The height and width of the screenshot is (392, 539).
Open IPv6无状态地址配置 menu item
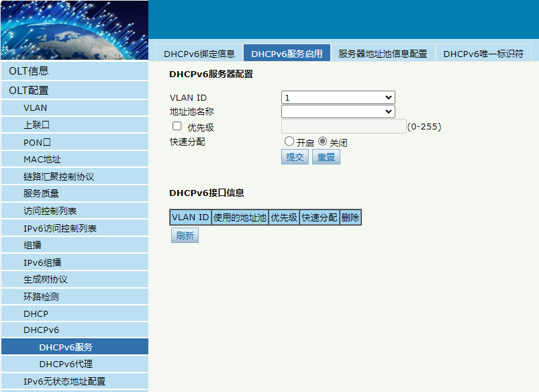(x=75, y=381)
